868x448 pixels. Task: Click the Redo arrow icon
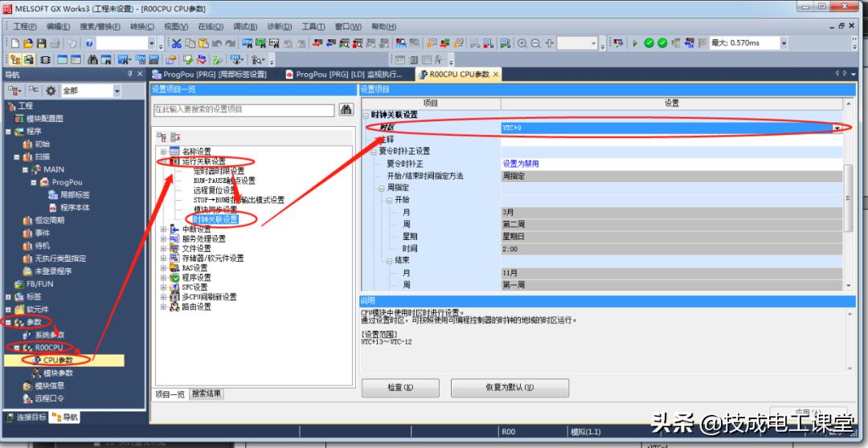[231, 43]
